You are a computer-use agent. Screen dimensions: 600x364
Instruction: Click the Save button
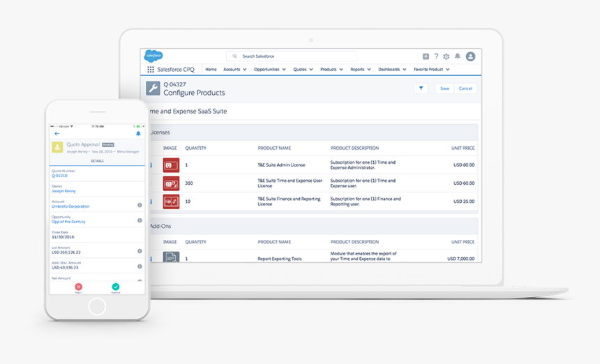point(444,89)
